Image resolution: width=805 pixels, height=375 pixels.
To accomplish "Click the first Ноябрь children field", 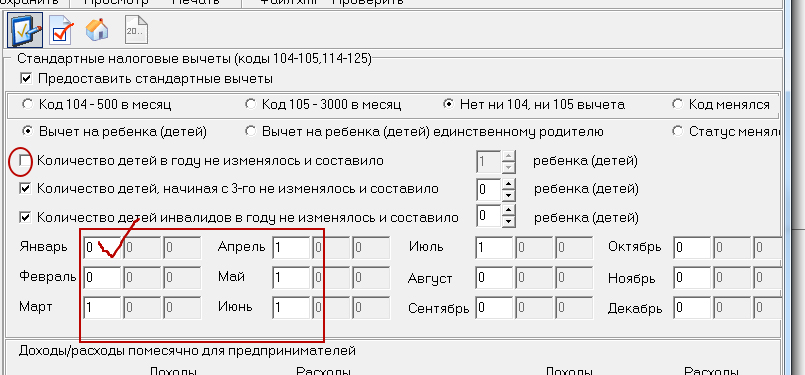I will click(x=693, y=278).
